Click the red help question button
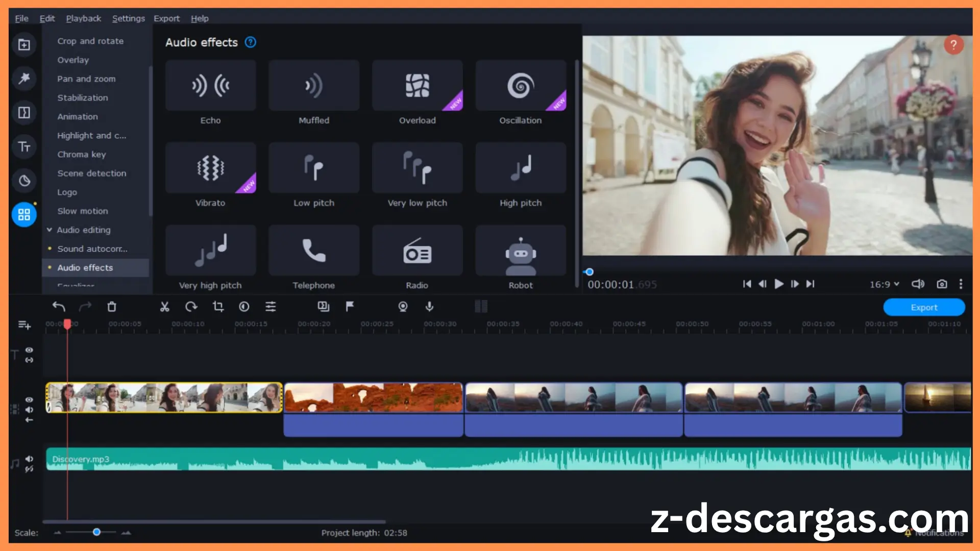 coord(953,45)
